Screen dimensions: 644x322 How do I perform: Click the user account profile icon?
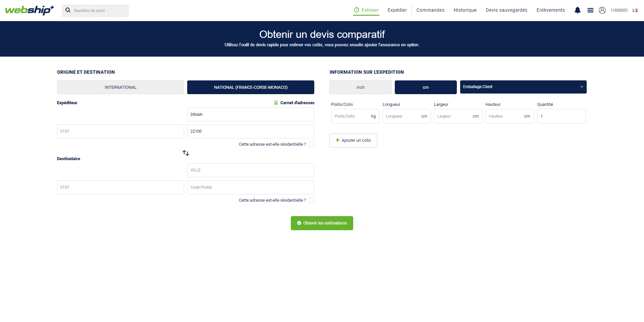pyautogui.click(x=602, y=10)
